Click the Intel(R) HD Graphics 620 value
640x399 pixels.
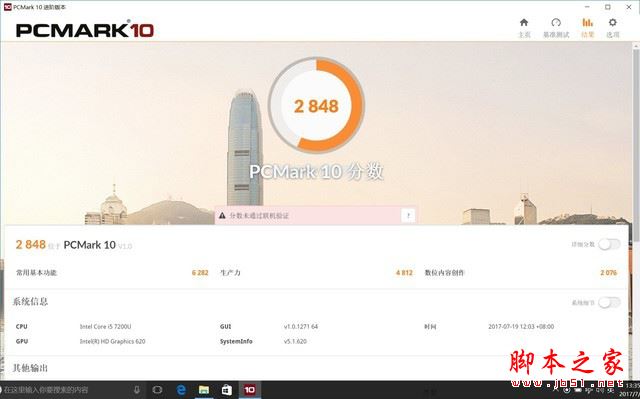pyautogui.click(x=112, y=341)
